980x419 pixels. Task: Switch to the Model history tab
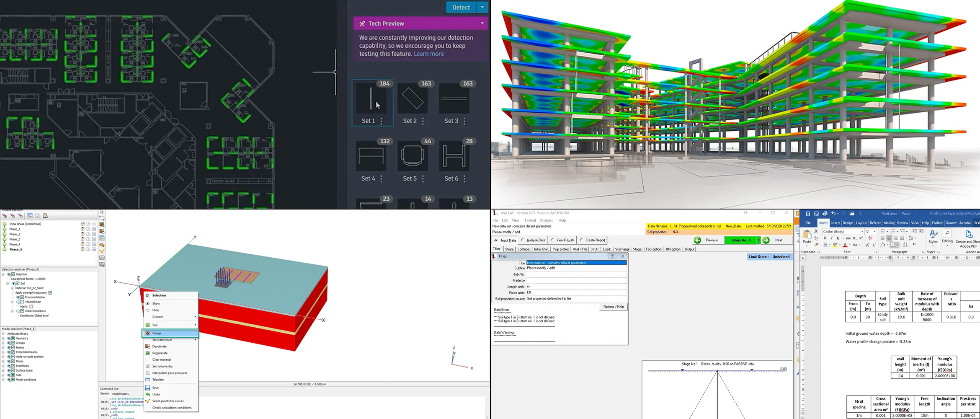[x=121, y=394]
